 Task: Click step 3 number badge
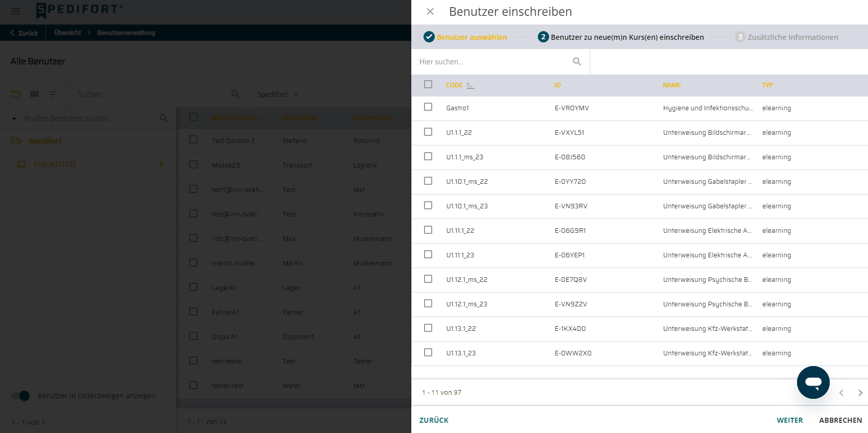coord(740,37)
